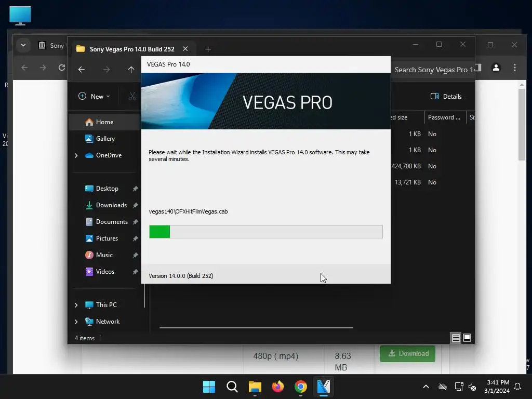
Task: Click the muted volume tray icon
Action: [x=472, y=387]
